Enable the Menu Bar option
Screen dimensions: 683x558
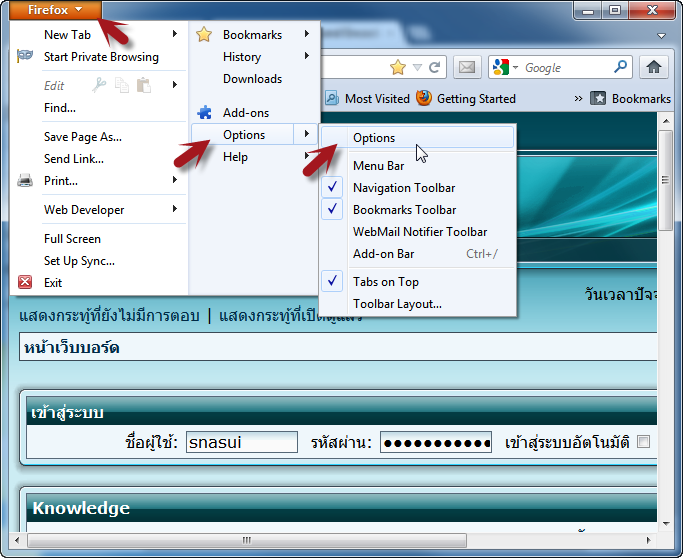pos(417,166)
